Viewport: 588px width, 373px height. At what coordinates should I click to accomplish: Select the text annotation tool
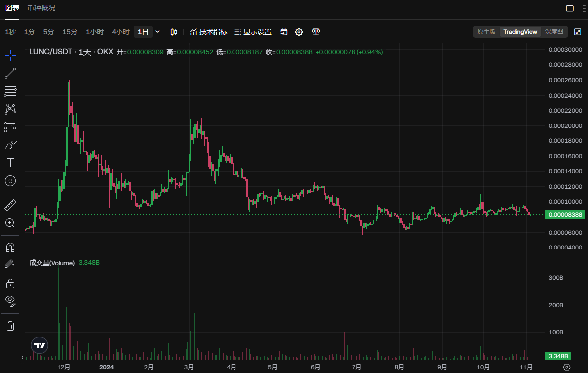(10, 163)
